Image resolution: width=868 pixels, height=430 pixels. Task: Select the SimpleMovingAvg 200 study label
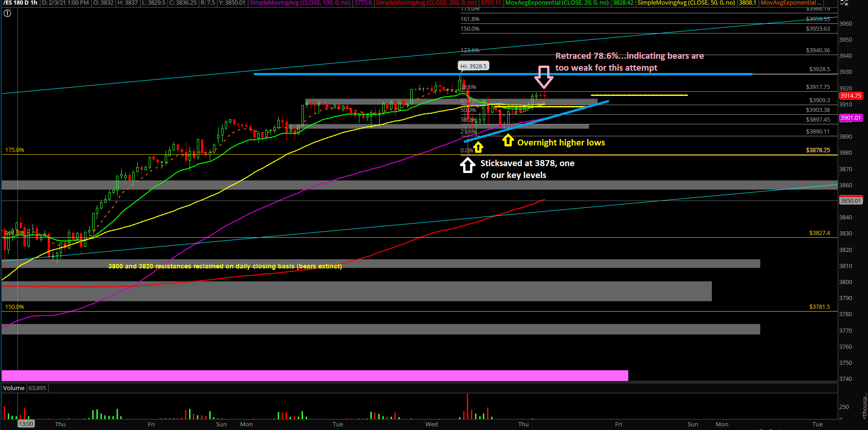[x=426, y=3]
